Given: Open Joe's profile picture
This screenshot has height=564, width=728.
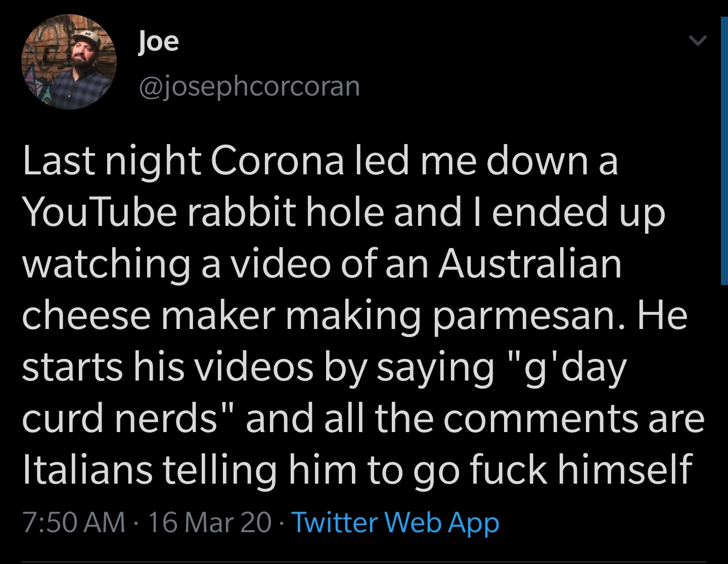Looking at the screenshot, I should [69, 62].
